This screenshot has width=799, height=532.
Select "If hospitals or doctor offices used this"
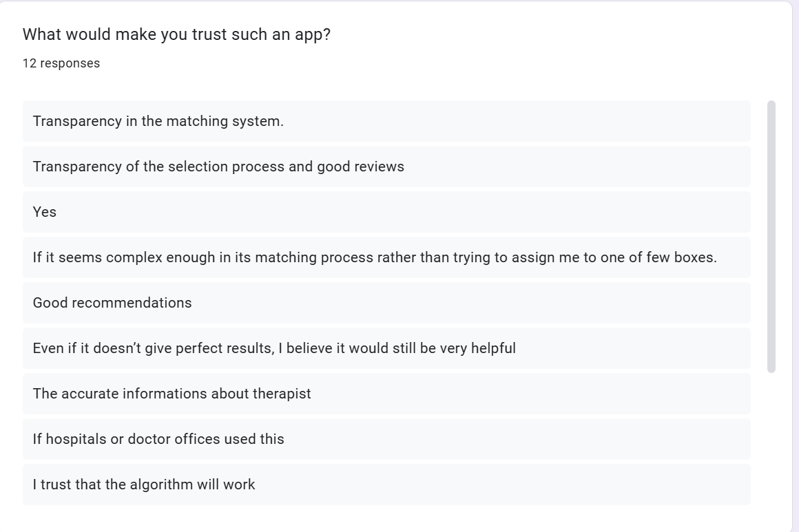pyautogui.click(x=158, y=439)
